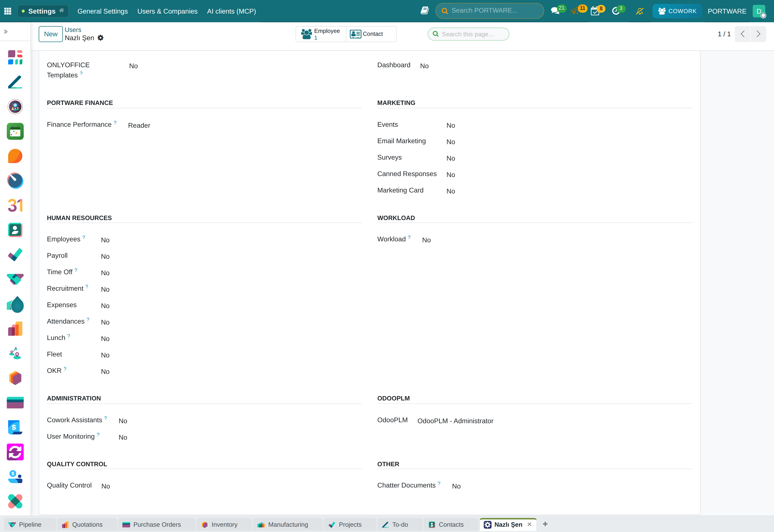Click the Quality Control value No
This screenshot has height=532, width=774.
tap(105, 486)
